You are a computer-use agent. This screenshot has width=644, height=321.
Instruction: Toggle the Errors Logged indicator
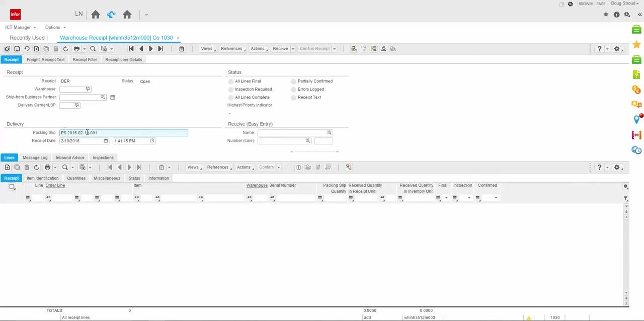(293, 89)
